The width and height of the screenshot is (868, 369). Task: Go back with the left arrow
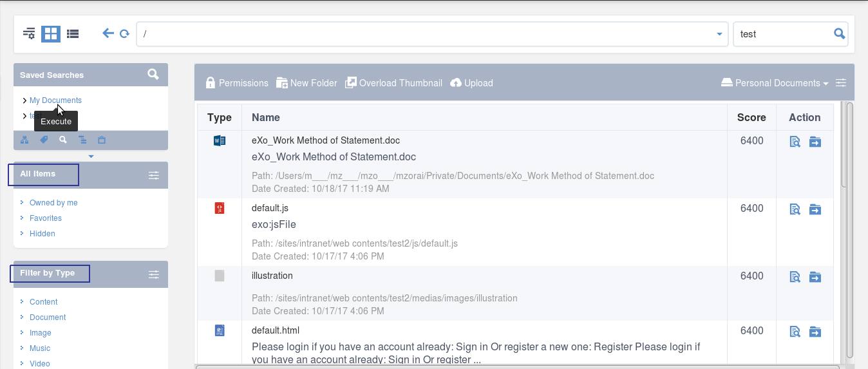(x=108, y=33)
